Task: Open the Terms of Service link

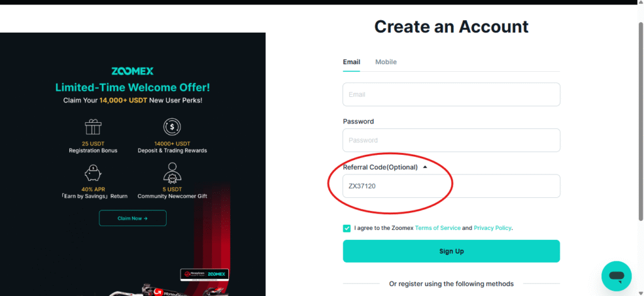Action: pyautogui.click(x=438, y=228)
